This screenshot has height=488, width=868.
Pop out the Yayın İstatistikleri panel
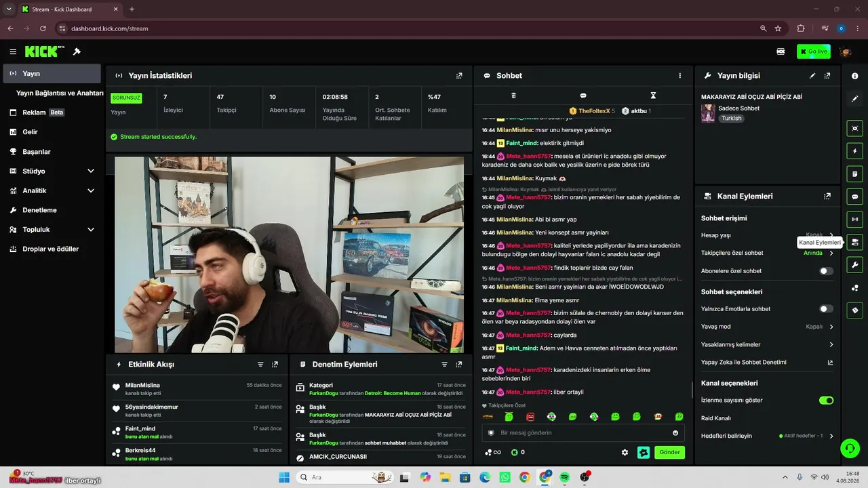pos(459,76)
